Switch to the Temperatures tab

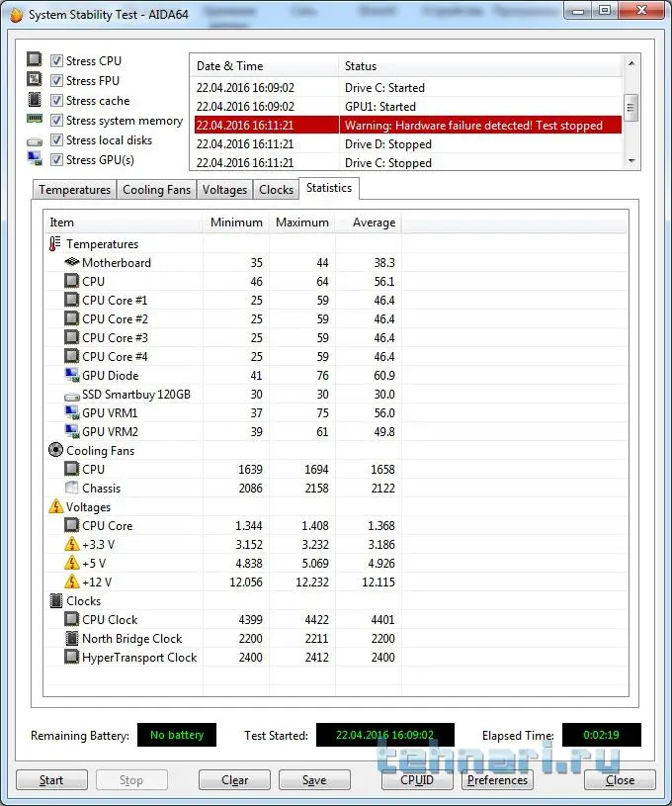pos(74,190)
